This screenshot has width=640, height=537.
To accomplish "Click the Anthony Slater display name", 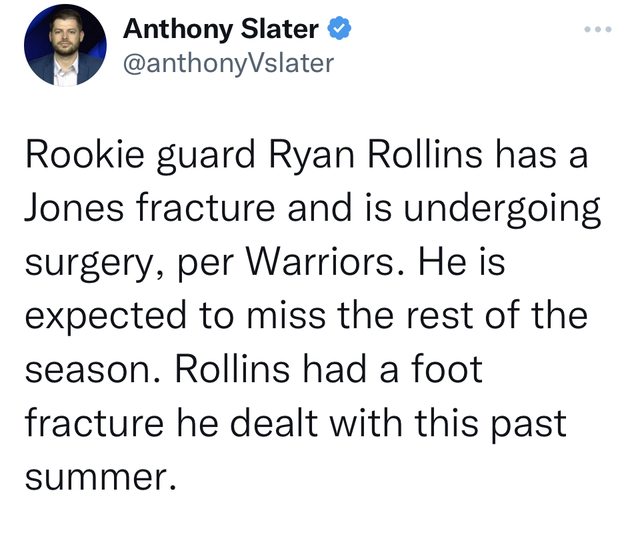I will 221,29.
